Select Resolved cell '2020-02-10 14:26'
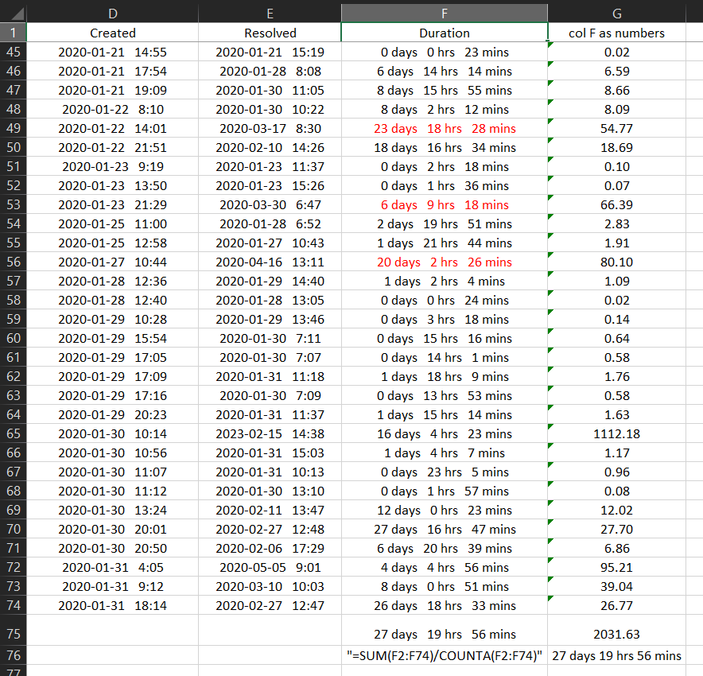The height and width of the screenshot is (676, 703). coord(270,147)
